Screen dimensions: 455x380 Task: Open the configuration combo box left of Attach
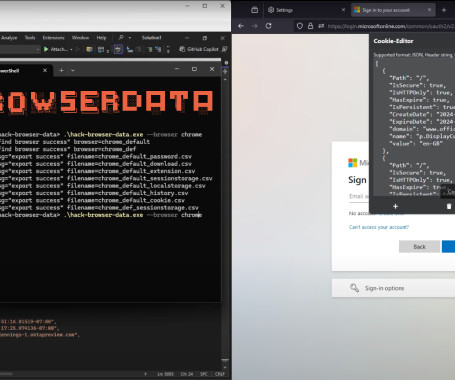pos(20,49)
